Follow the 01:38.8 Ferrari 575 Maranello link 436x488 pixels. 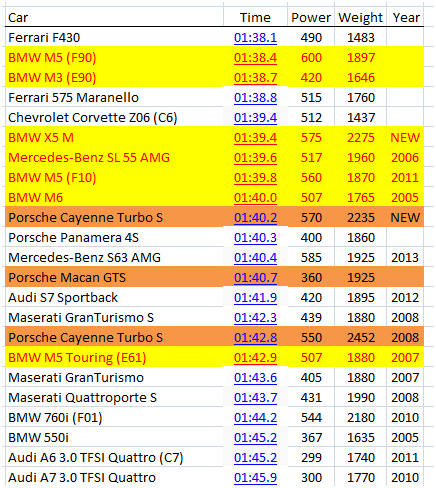(255, 97)
